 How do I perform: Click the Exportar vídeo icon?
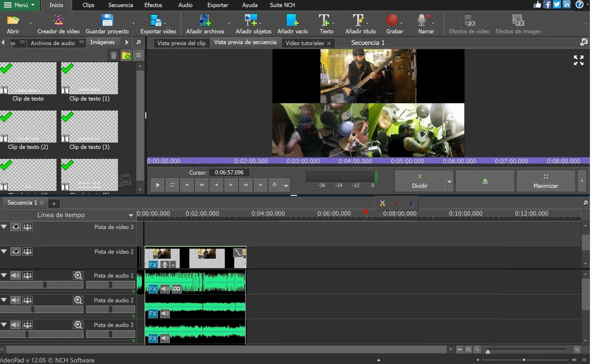pos(155,20)
